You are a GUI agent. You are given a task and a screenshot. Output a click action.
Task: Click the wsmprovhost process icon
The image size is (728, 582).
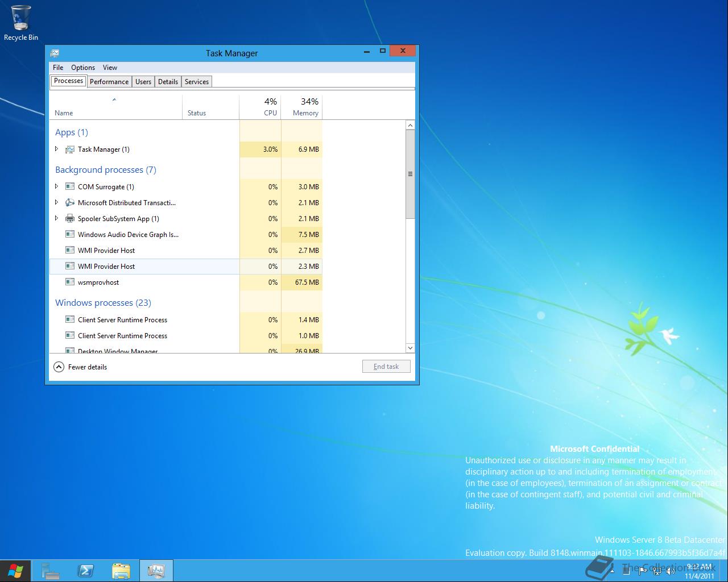click(69, 282)
